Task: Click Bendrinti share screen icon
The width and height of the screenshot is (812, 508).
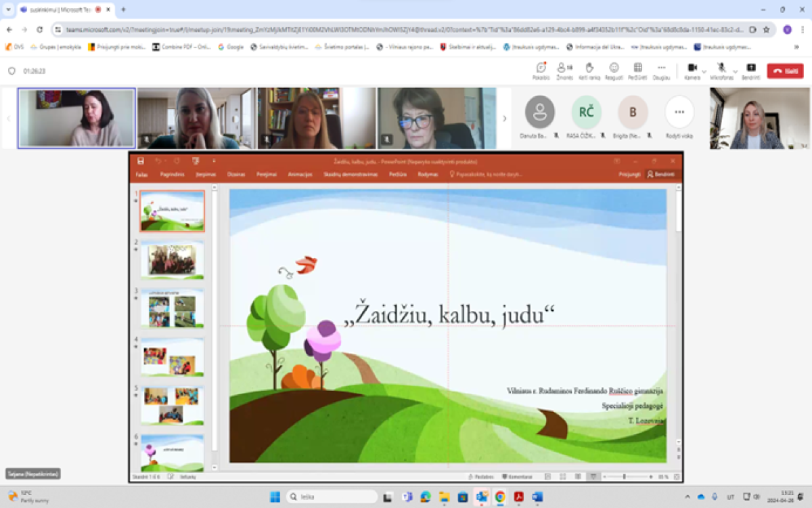Action: 750,69
